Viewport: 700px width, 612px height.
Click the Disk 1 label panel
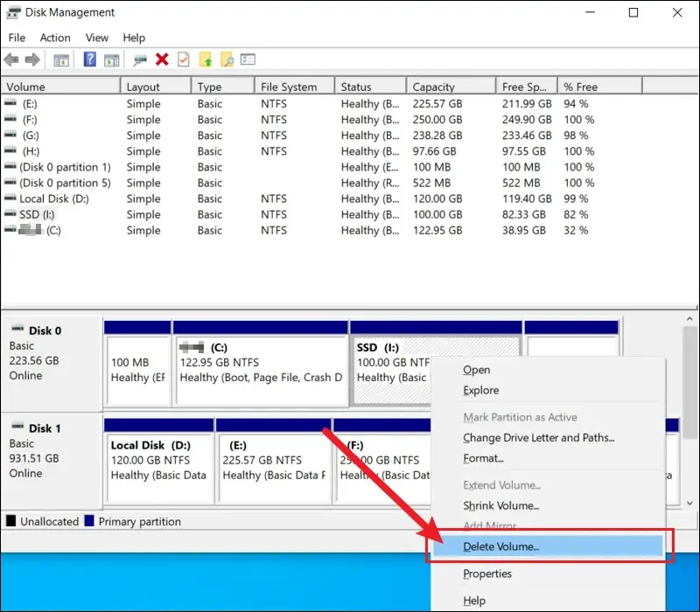point(51,461)
